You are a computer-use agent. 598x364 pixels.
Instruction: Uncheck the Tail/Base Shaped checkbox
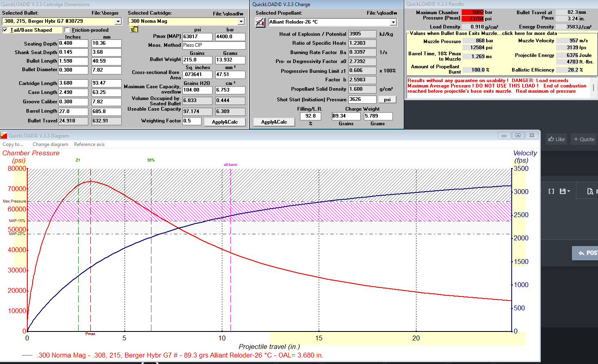pos(5,30)
